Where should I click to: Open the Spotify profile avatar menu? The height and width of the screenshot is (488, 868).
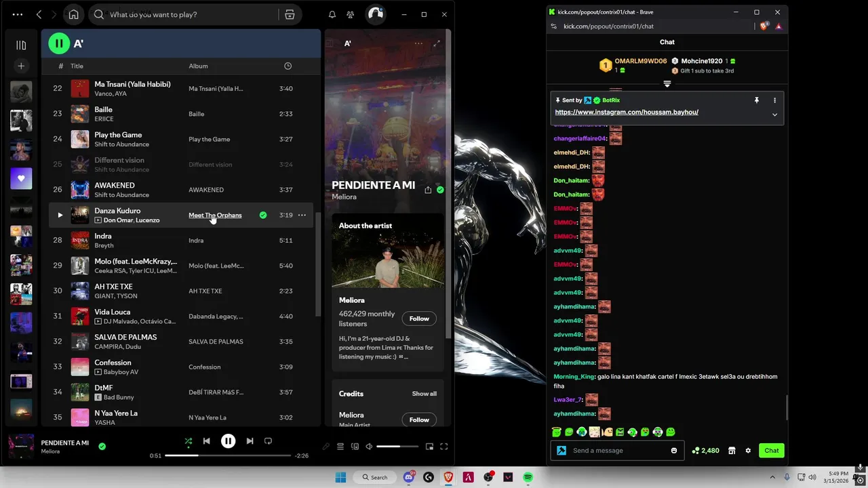(x=375, y=14)
